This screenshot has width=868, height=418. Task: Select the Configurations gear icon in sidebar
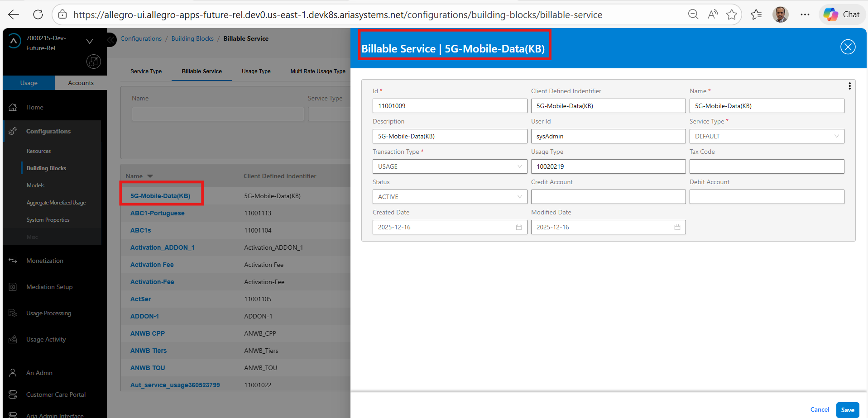13,131
